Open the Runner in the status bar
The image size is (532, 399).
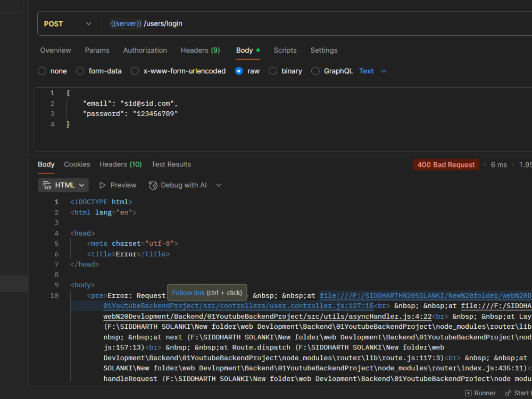pos(480,393)
